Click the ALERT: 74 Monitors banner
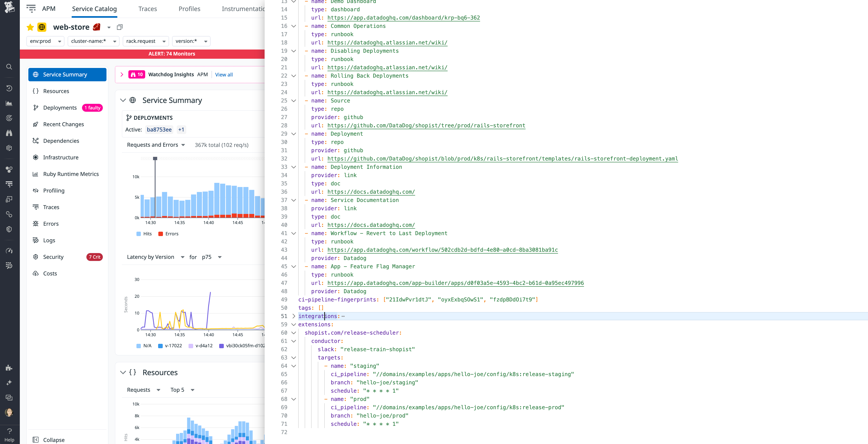The width and height of the screenshot is (868, 444). tap(172, 53)
